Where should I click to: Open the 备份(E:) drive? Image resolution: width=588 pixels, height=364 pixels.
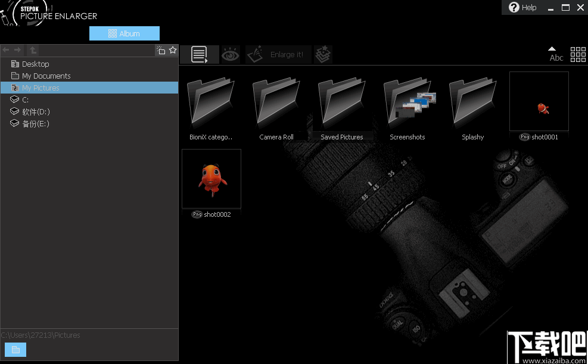[89, 124]
